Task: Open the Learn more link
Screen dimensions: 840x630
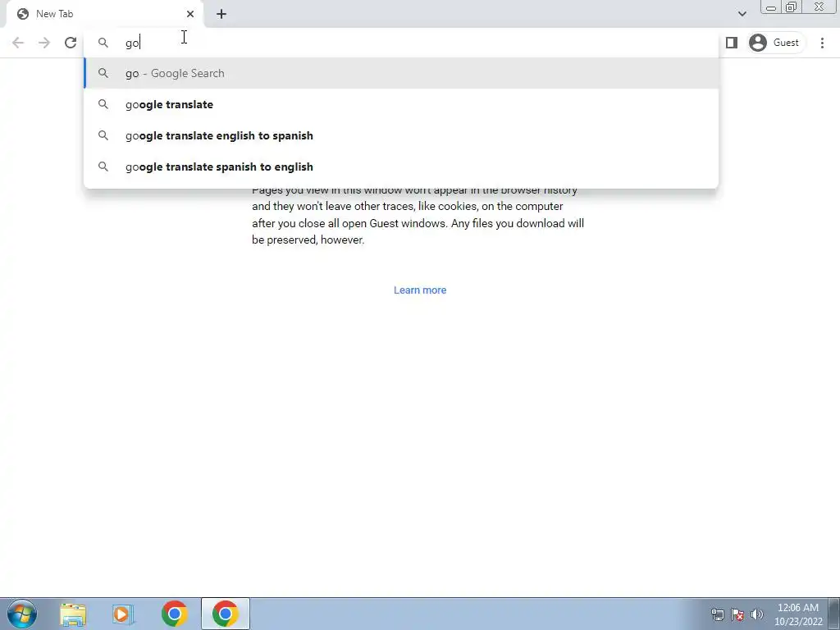Action: pos(420,290)
